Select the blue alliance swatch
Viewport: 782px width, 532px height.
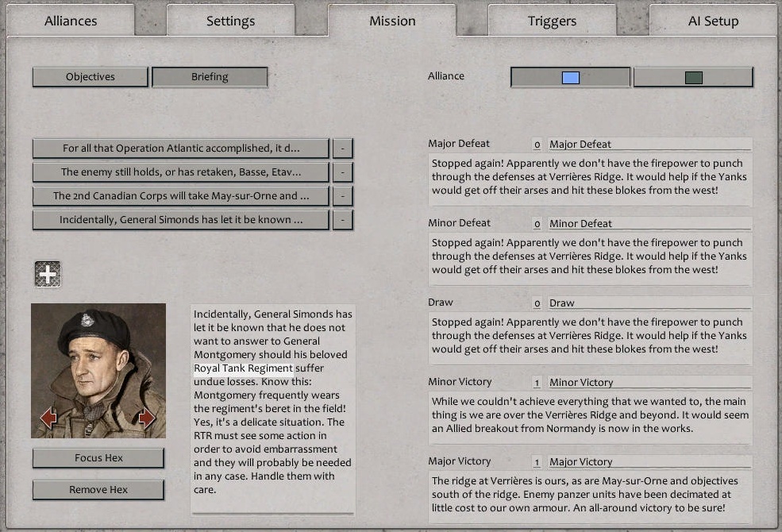[x=568, y=76]
